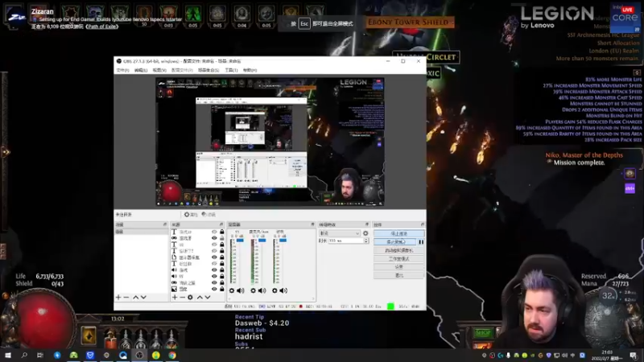Add a new source with the plus icon
644x362 pixels.
175,297
